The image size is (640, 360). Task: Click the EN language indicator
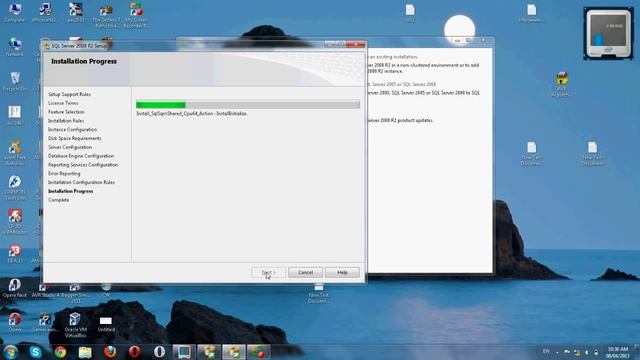tap(546, 351)
